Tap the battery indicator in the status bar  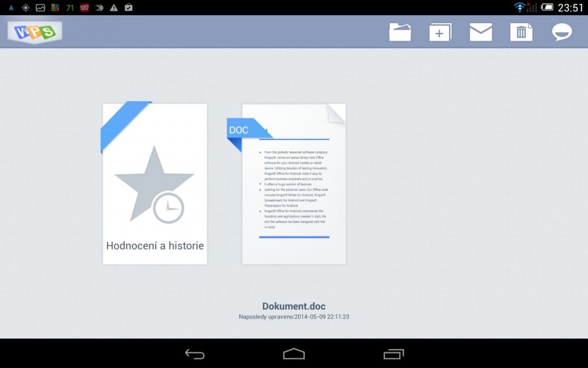(547, 8)
